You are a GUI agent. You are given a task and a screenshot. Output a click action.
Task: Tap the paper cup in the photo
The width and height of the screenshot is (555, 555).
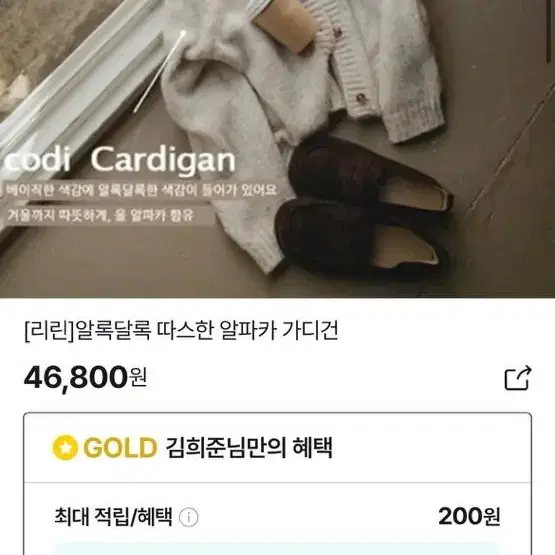[x=282, y=24]
